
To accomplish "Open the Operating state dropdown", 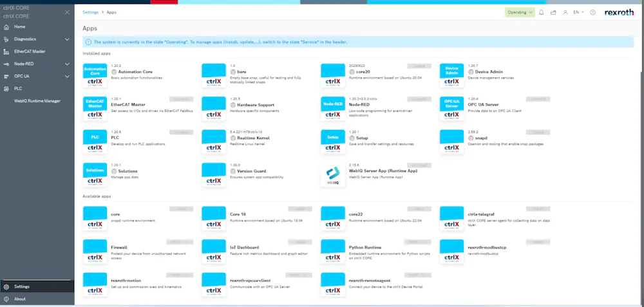I will 520,12.
